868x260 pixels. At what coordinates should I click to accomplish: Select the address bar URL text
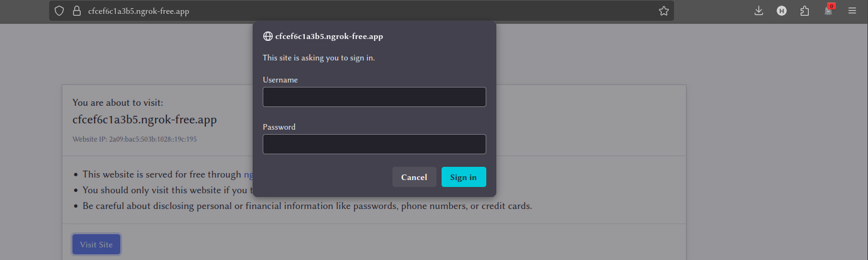tap(139, 11)
